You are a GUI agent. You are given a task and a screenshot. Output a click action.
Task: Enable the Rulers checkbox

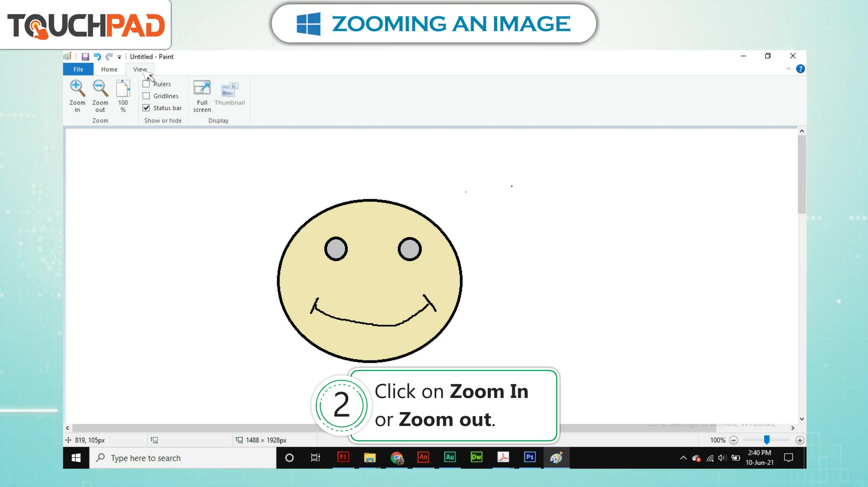(x=146, y=84)
